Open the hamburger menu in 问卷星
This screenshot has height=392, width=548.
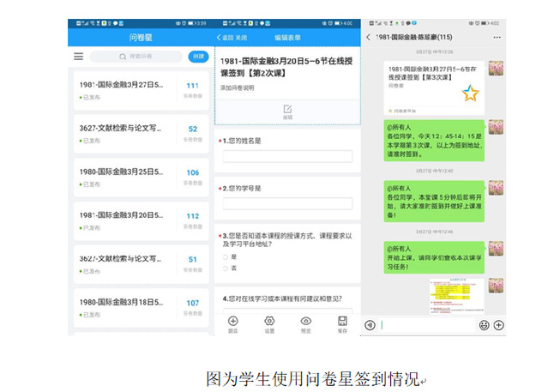(79, 57)
